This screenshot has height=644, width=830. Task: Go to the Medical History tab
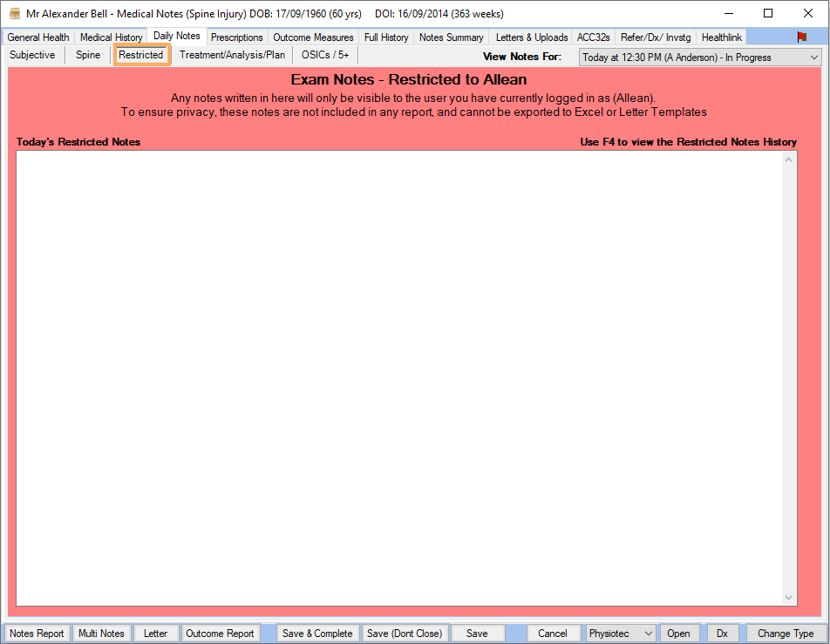coord(111,37)
